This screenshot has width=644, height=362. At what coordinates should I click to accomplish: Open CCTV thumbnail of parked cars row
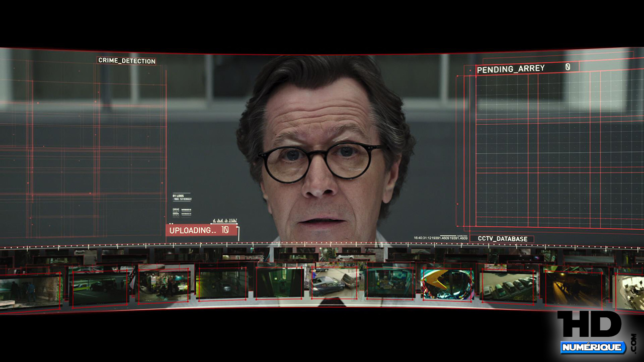coord(508,287)
